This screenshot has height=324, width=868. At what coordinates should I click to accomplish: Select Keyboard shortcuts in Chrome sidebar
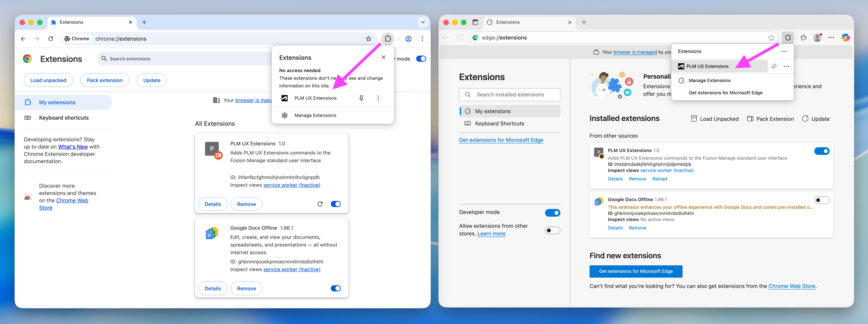click(64, 118)
